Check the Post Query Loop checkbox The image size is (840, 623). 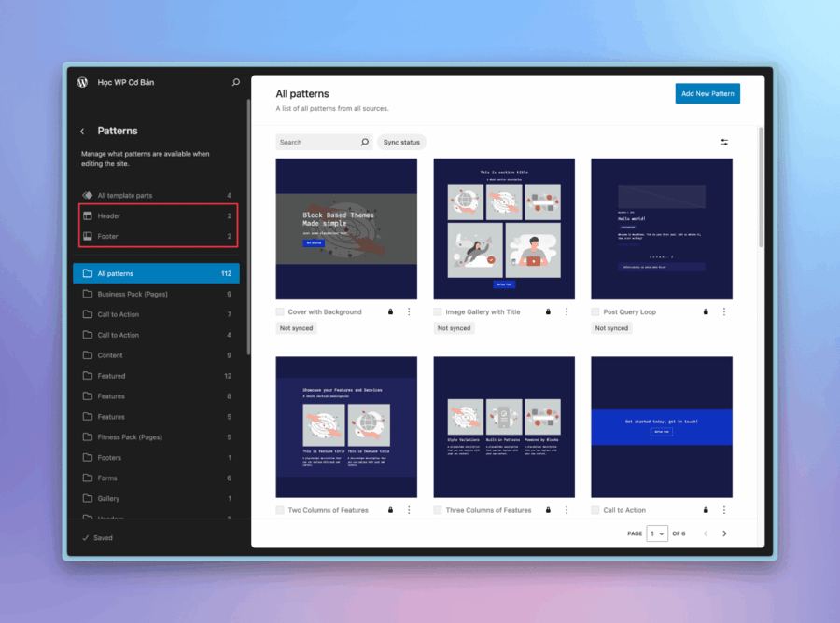pos(595,312)
